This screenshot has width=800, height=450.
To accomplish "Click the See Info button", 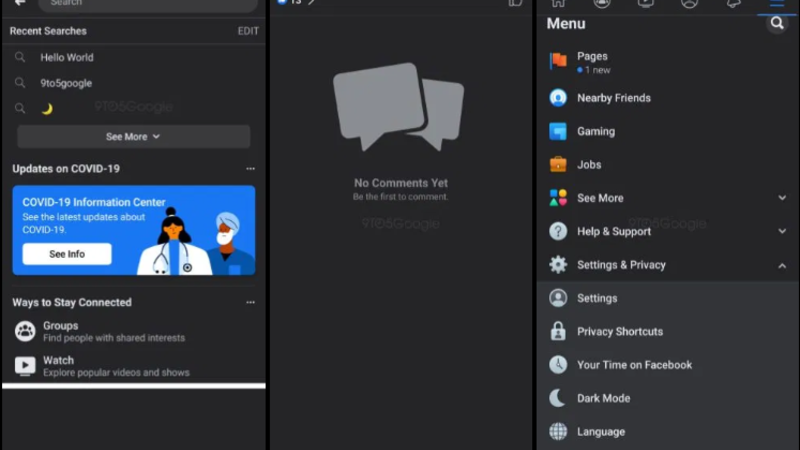I will tap(67, 254).
